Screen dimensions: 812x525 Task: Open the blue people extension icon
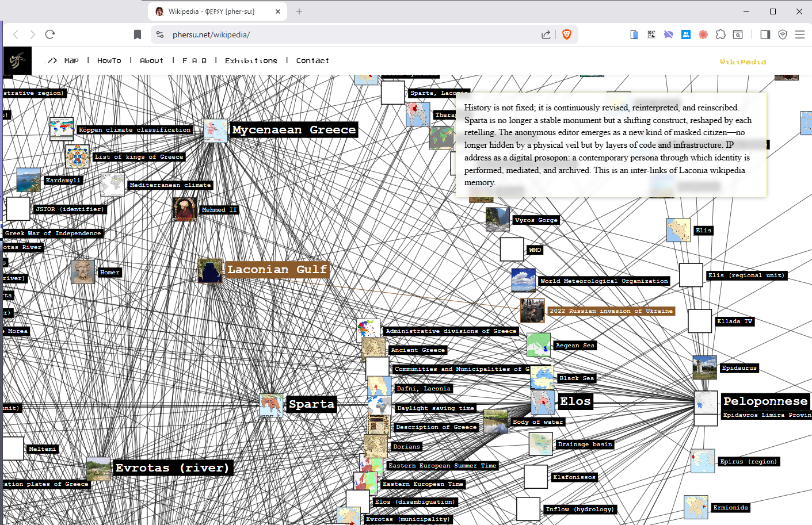(x=686, y=35)
